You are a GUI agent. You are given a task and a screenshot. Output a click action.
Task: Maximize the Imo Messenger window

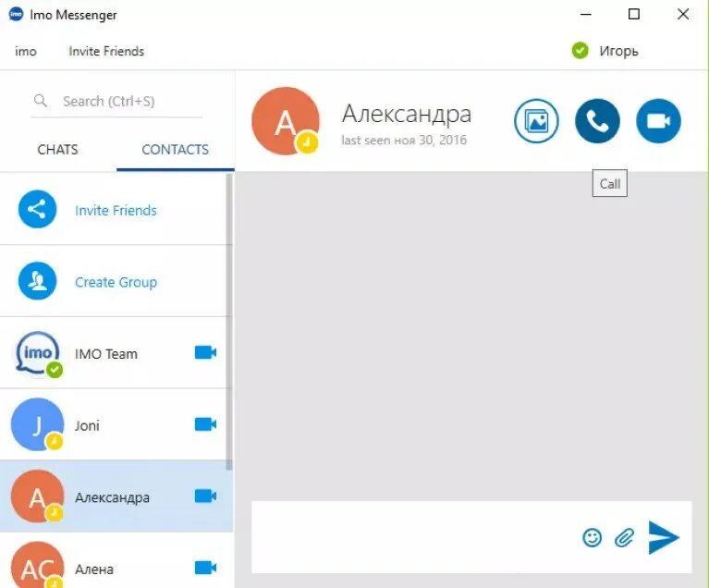click(634, 14)
